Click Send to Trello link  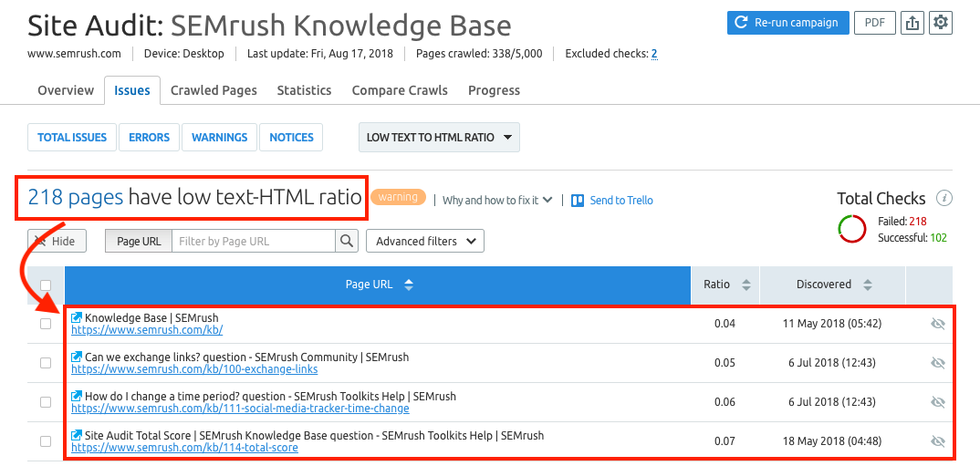tap(621, 201)
